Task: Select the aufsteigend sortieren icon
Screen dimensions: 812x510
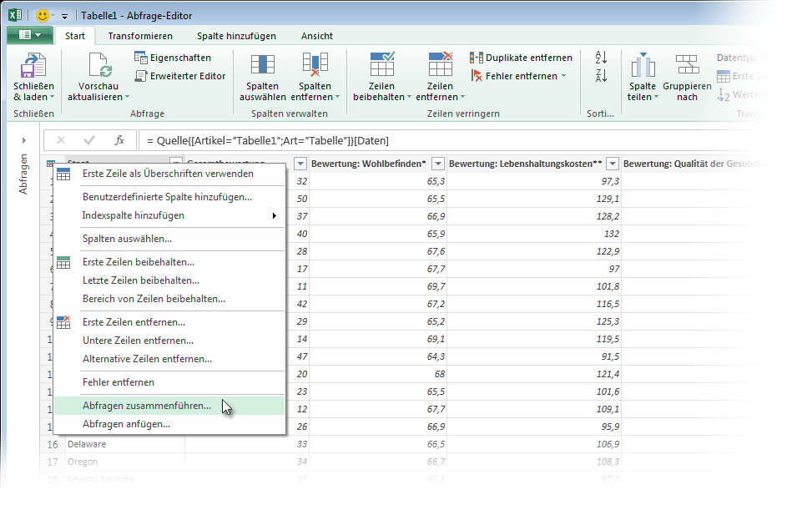Action: [601, 58]
